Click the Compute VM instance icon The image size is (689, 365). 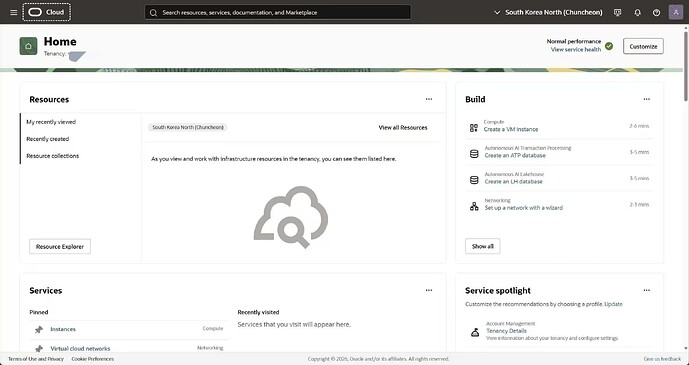click(x=474, y=128)
